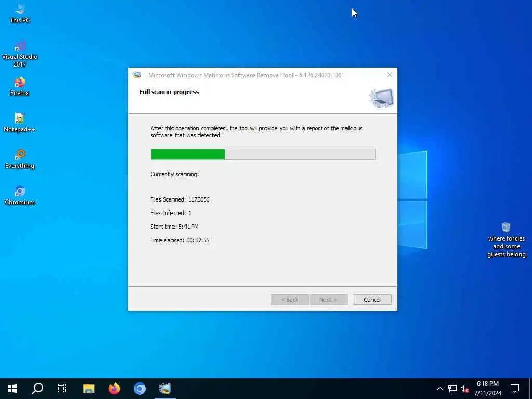Image resolution: width=532 pixels, height=399 pixels.
Task: Launch Firefox from the taskbar
Action: click(114, 389)
